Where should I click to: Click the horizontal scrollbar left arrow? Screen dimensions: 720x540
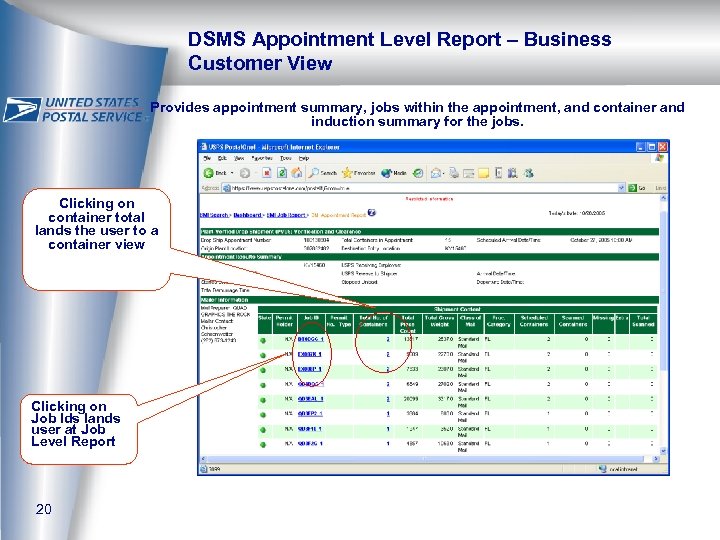203,458
